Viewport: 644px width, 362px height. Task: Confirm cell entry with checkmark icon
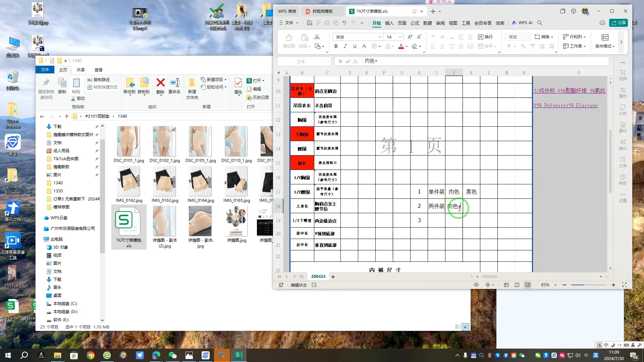(348, 61)
